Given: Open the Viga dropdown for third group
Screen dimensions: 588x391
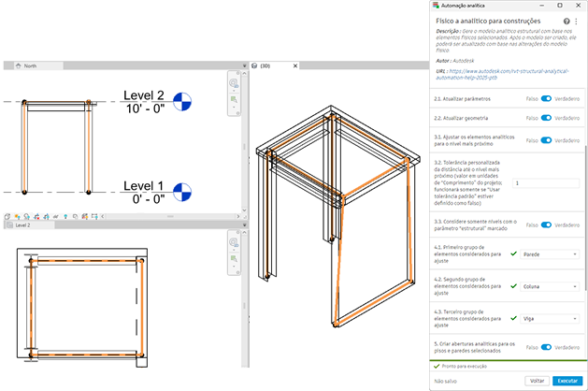Looking at the screenshot, I should pos(550,319).
